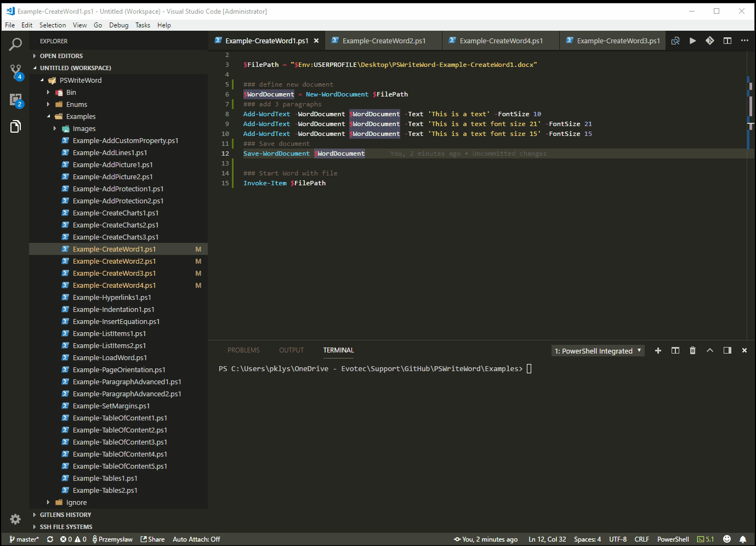Open the Source Control view
756x546 pixels.
click(x=15, y=71)
